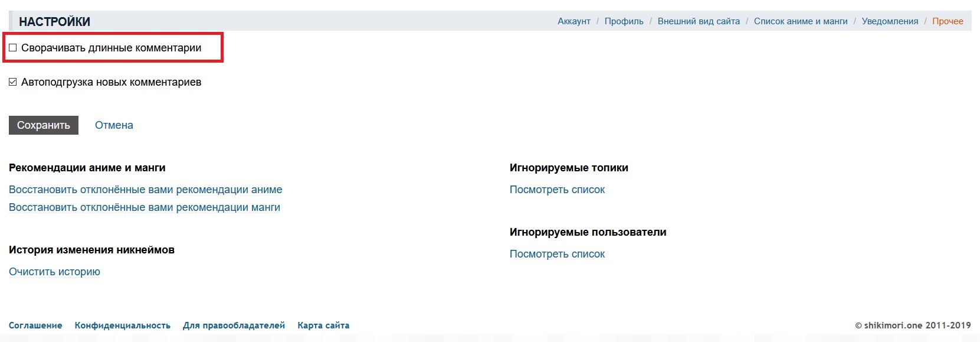Image resolution: width=980 pixels, height=342 pixels.
Task: Restore rejected manga recommendations link
Action: [x=145, y=207]
